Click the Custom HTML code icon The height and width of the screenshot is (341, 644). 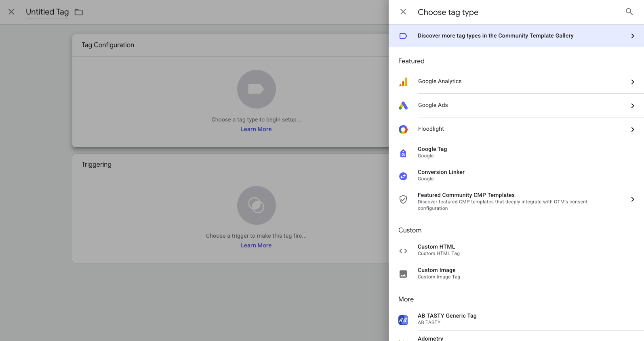pyautogui.click(x=403, y=251)
